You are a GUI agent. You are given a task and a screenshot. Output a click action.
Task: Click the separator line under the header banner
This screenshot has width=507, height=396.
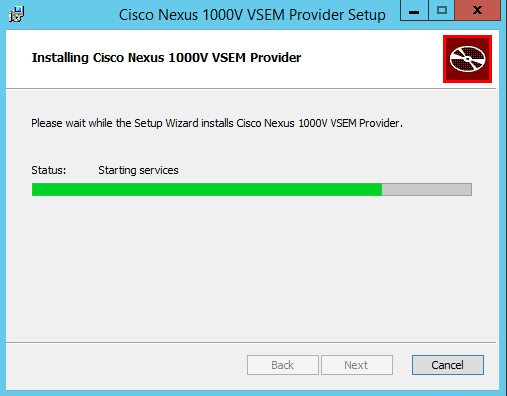point(251,88)
